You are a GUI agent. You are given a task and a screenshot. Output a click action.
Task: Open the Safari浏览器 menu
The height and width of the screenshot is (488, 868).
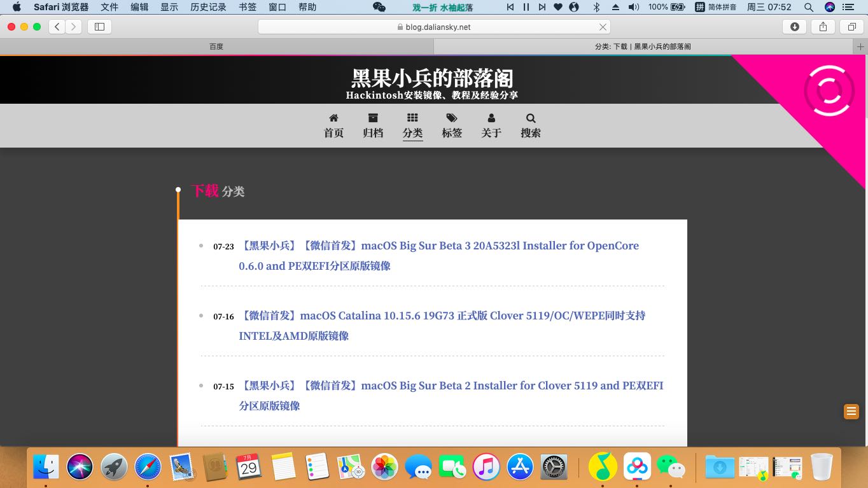click(61, 7)
